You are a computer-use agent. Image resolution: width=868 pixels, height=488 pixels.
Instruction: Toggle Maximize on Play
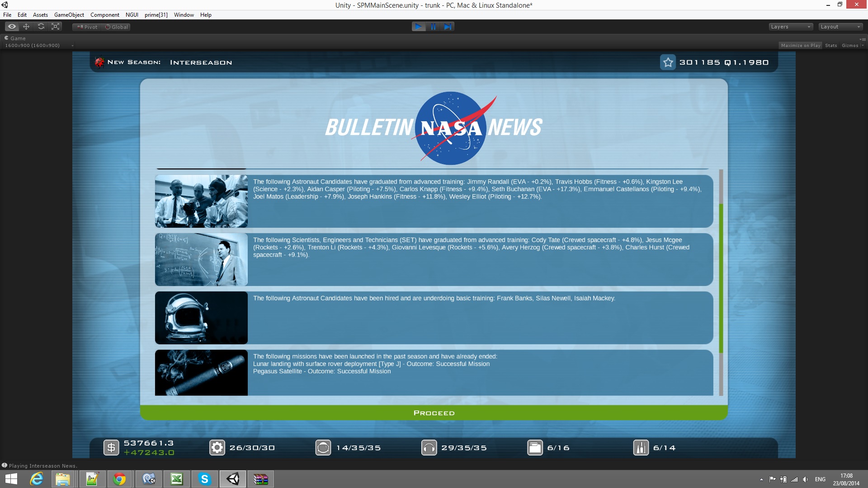(800, 45)
